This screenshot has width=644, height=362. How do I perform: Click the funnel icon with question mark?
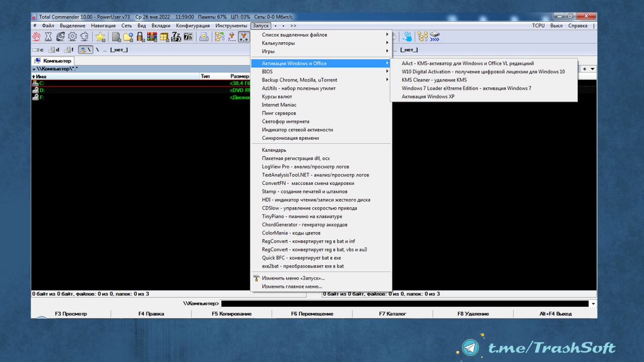point(232,36)
